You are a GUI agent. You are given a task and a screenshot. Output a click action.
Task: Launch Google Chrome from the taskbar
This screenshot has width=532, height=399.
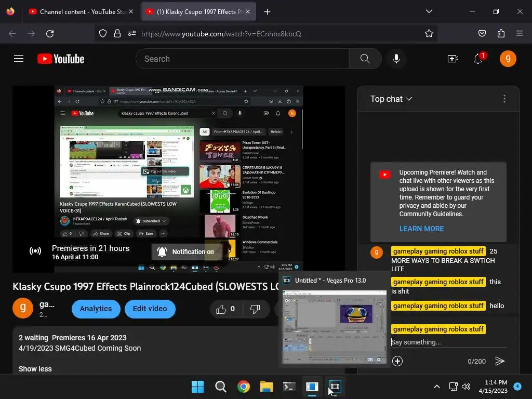[243, 387]
